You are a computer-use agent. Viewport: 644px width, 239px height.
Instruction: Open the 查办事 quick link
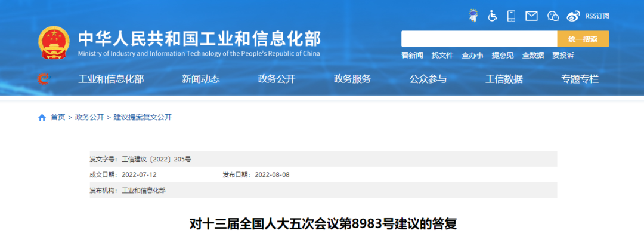point(472,55)
